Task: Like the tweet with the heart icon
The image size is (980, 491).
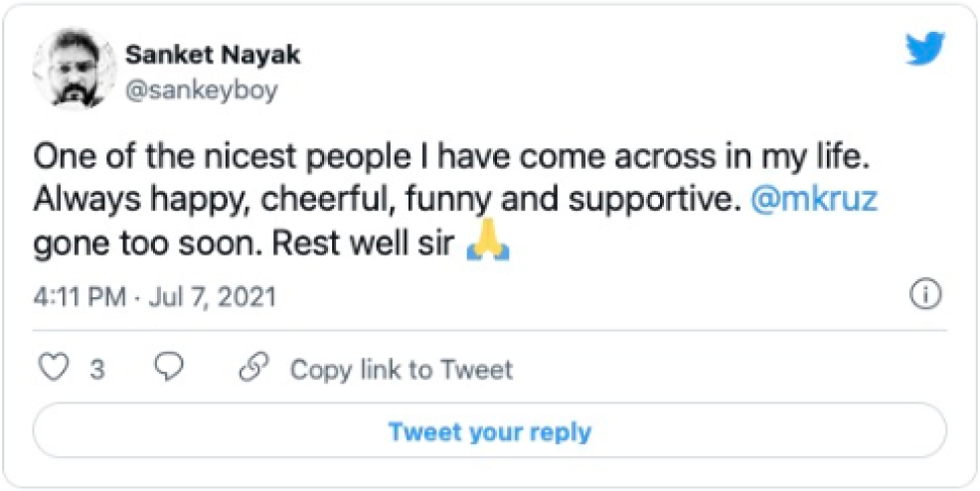Action: (x=52, y=370)
